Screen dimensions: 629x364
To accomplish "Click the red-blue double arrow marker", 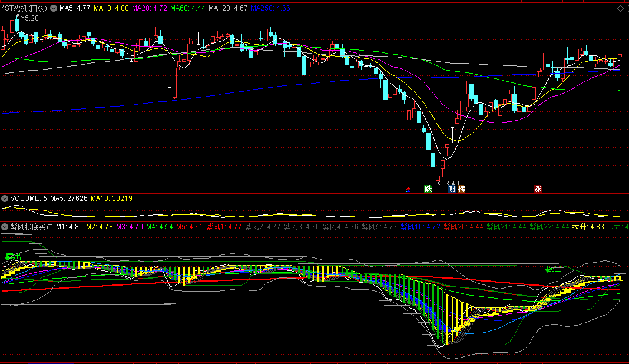I will point(408,190).
